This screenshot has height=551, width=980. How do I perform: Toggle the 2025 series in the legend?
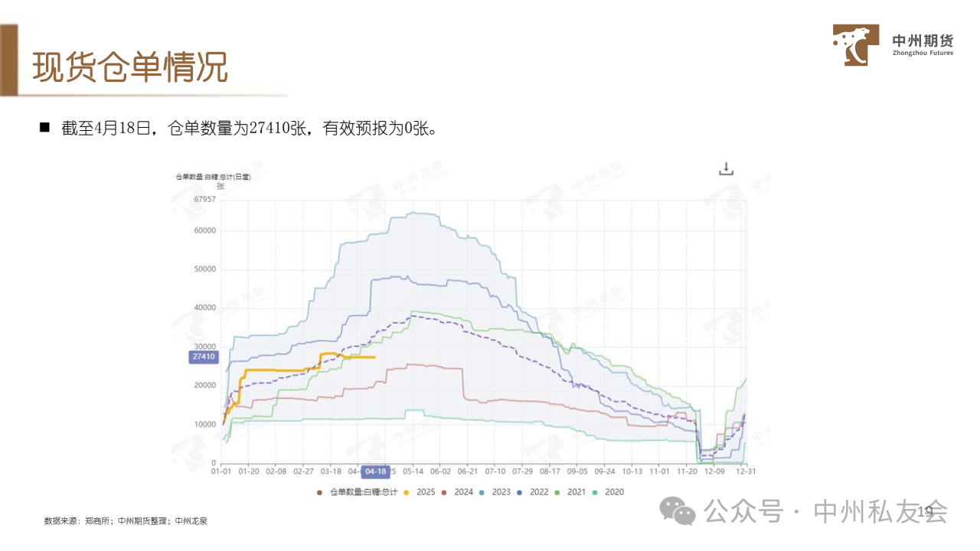click(x=420, y=492)
